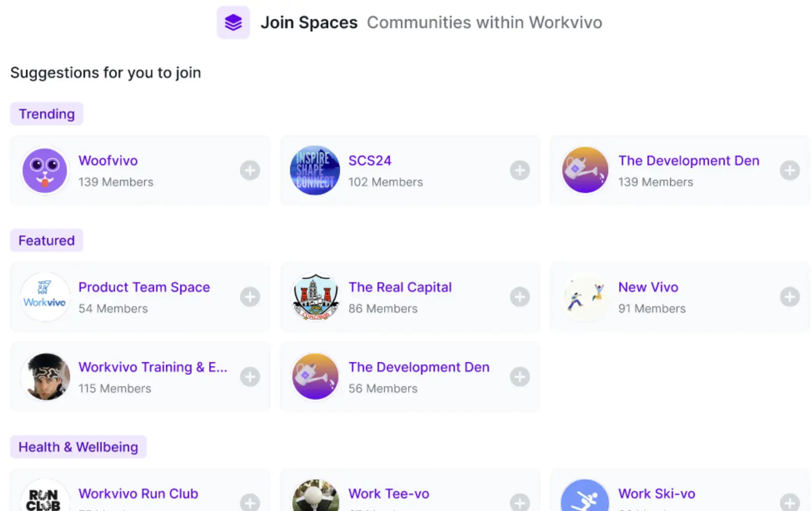Open the Woofvivo space link
Screen dimensions: 812x511
pyautogui.click(x=108, y=161)
